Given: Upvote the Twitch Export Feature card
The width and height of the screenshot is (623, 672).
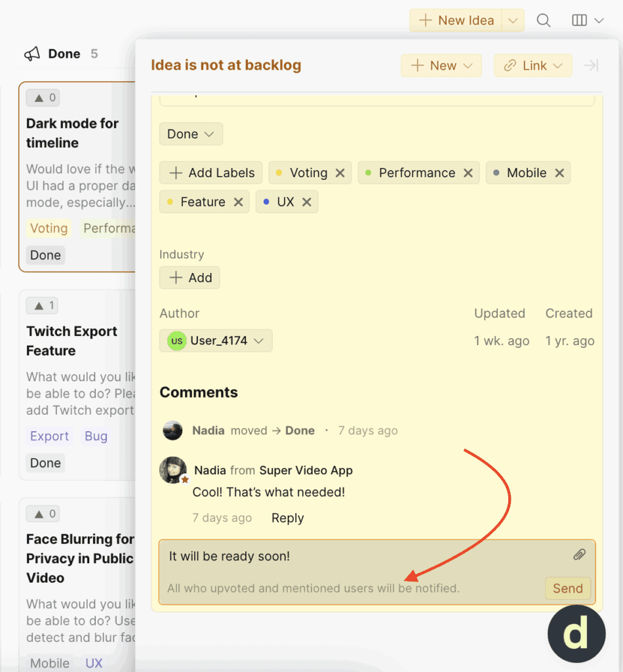Looking at the screenshot, I should point(43,306).
